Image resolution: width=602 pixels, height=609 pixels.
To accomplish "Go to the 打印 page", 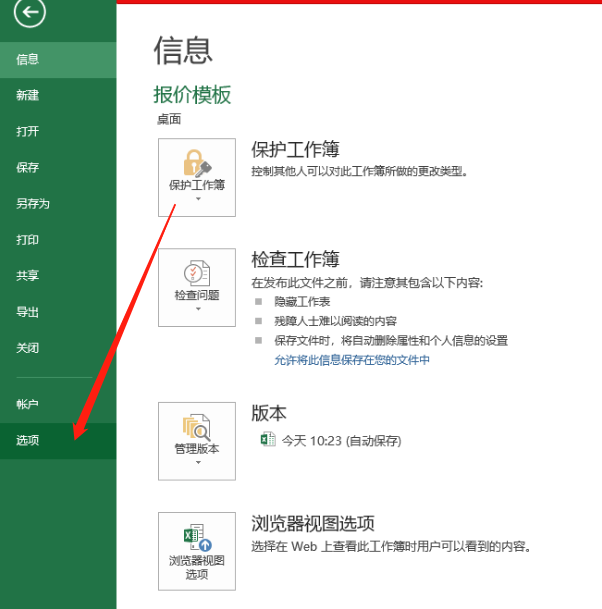I will [28, 240].
